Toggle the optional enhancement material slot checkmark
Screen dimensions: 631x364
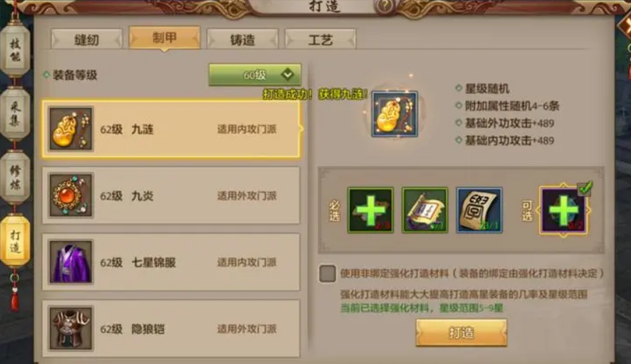point(584,188)
